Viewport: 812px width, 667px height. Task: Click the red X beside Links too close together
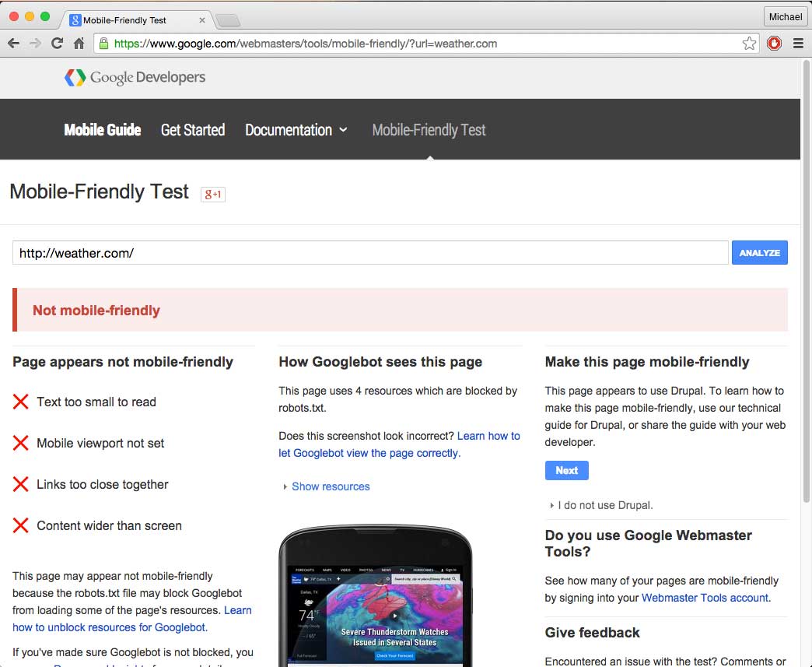coord(21,484)
